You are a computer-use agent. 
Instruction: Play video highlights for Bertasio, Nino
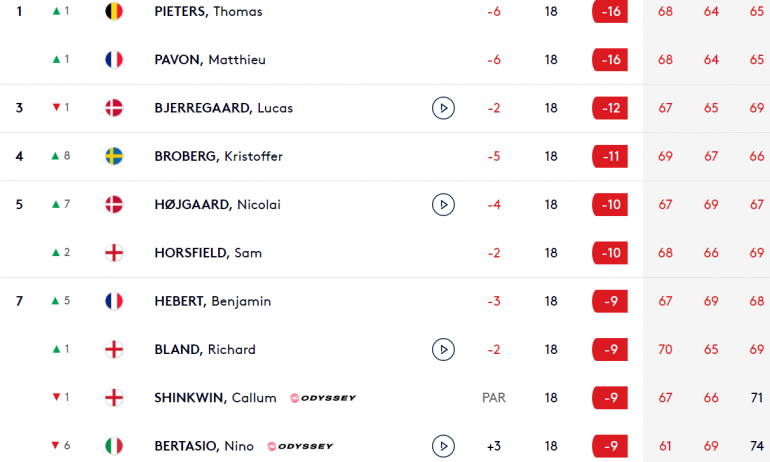pos(443,446)
